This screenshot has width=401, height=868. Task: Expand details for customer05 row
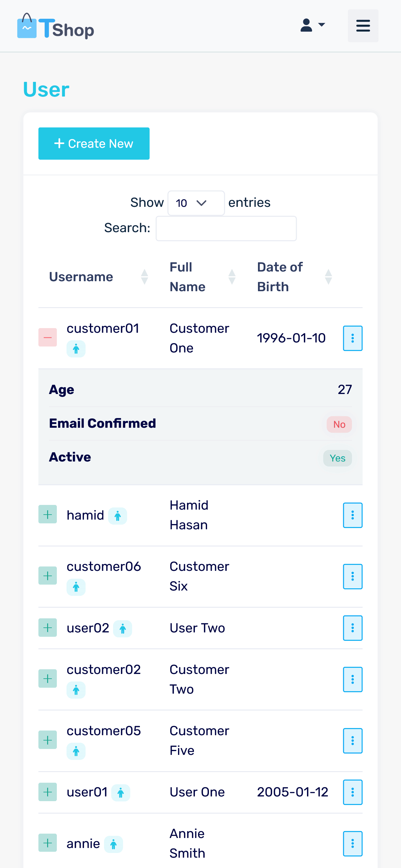click(47, 740)
